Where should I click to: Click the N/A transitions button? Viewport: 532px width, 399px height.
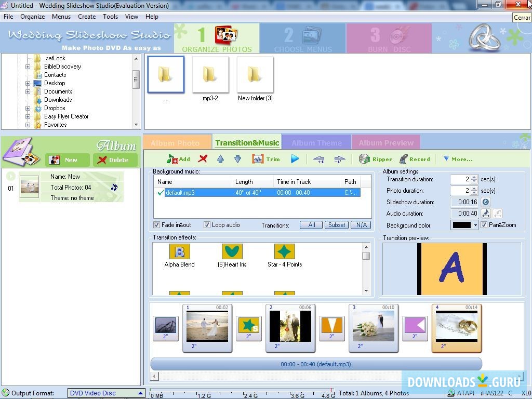[362, 225]
